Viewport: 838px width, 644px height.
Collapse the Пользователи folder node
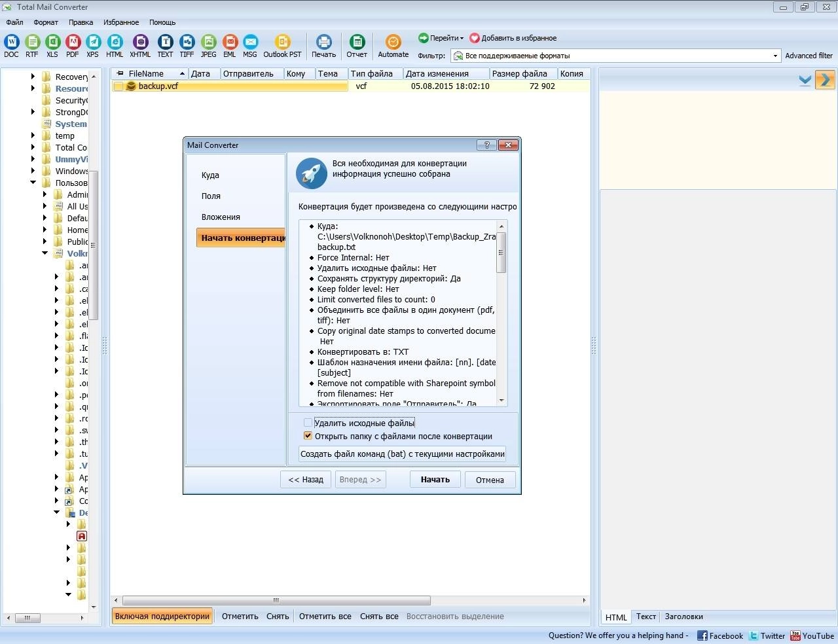click(33, 183)
